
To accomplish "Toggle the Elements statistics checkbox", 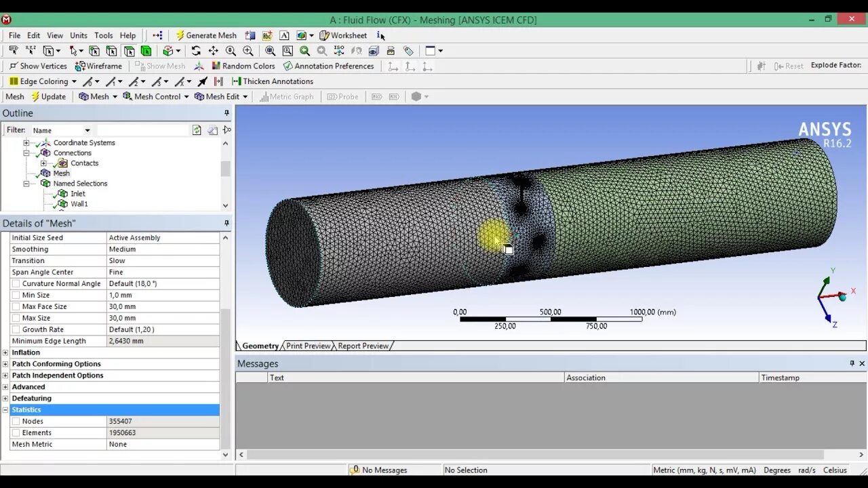I will coord(16,432).
